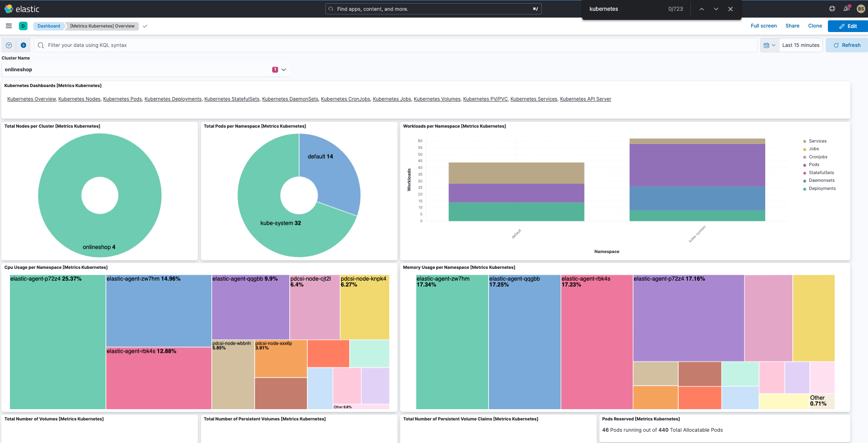Open the Kubernetes Pods dashboard link
This screenshot has width=868, height=443.
tap(122, 99)
